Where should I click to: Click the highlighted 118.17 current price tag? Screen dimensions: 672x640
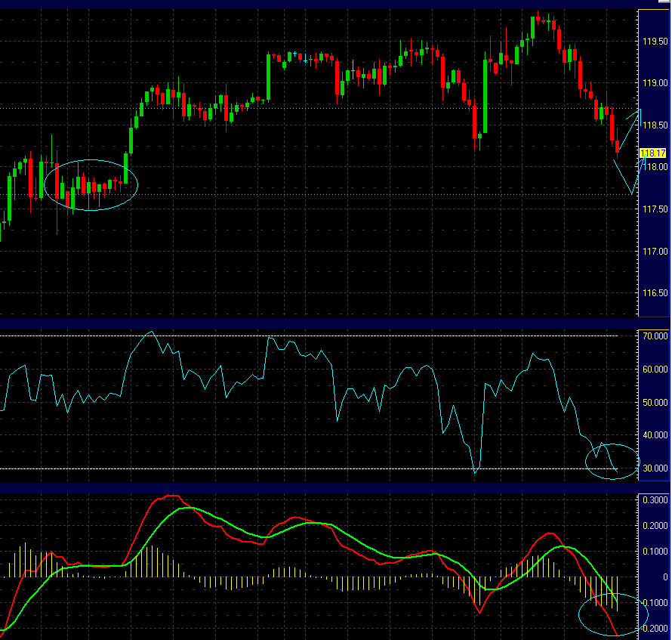point(652,153)
